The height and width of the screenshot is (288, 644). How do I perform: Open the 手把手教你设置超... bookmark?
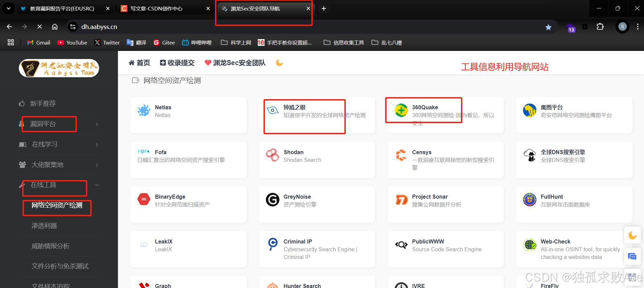[285, 42]
